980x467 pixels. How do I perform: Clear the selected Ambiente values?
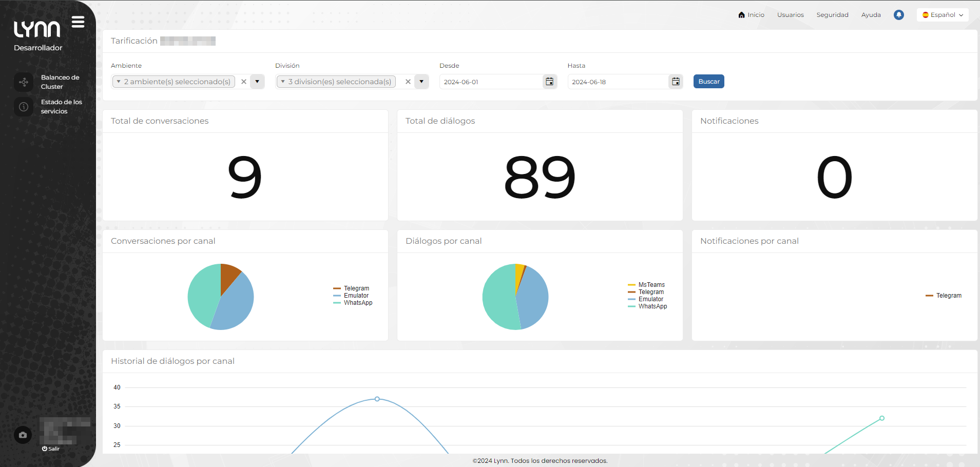[x=244, y=82]
